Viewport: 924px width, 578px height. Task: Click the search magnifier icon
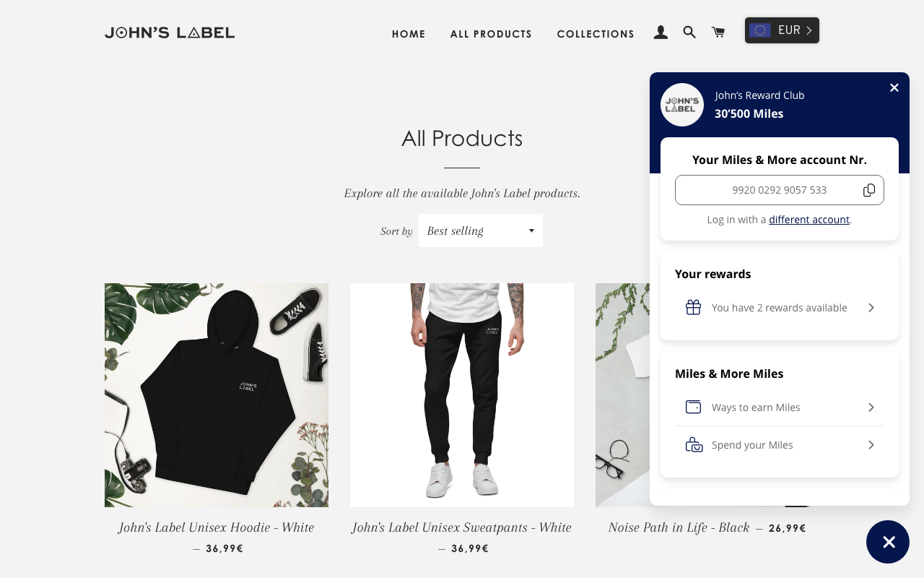pos(689,33)
